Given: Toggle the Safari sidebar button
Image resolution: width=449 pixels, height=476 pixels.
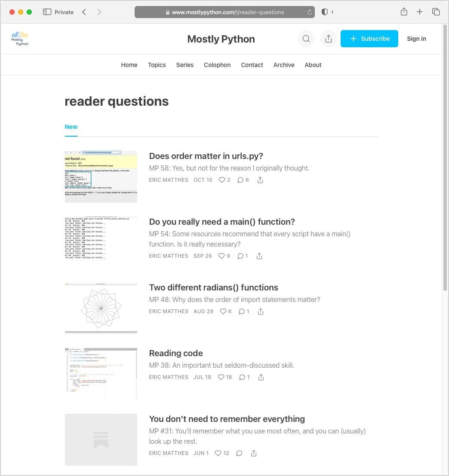Looking at the screenshot, I should click(47, 12).
